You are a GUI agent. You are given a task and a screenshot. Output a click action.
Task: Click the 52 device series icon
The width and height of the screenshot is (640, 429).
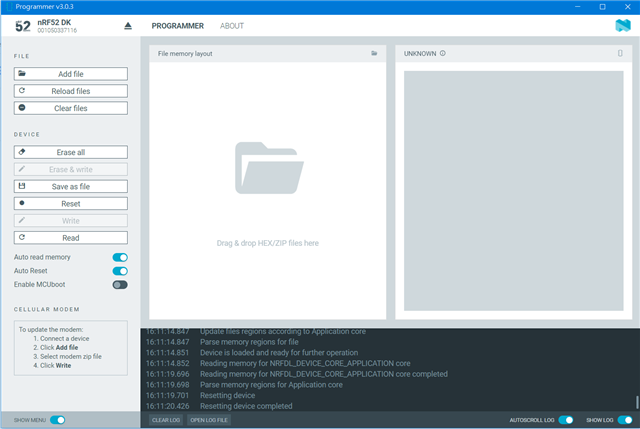pos(23,26)
